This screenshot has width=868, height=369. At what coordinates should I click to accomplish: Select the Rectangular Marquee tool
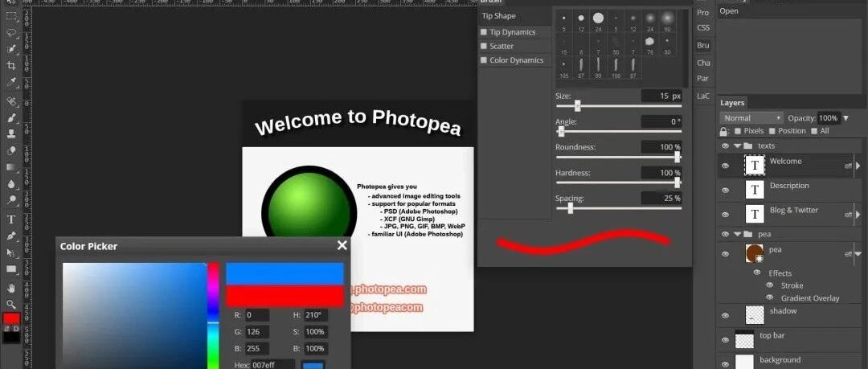(11, 15)
